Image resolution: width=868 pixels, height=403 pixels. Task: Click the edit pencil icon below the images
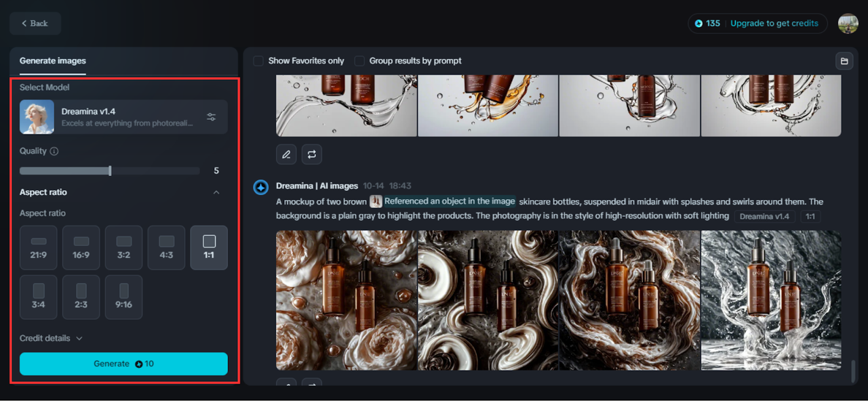pyautogui.click(x=285, y=154)
